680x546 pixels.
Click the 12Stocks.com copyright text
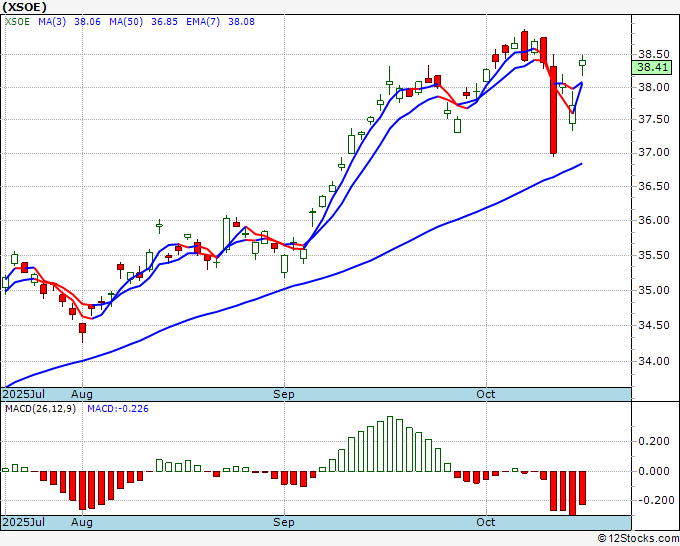[x=638, y=539]
